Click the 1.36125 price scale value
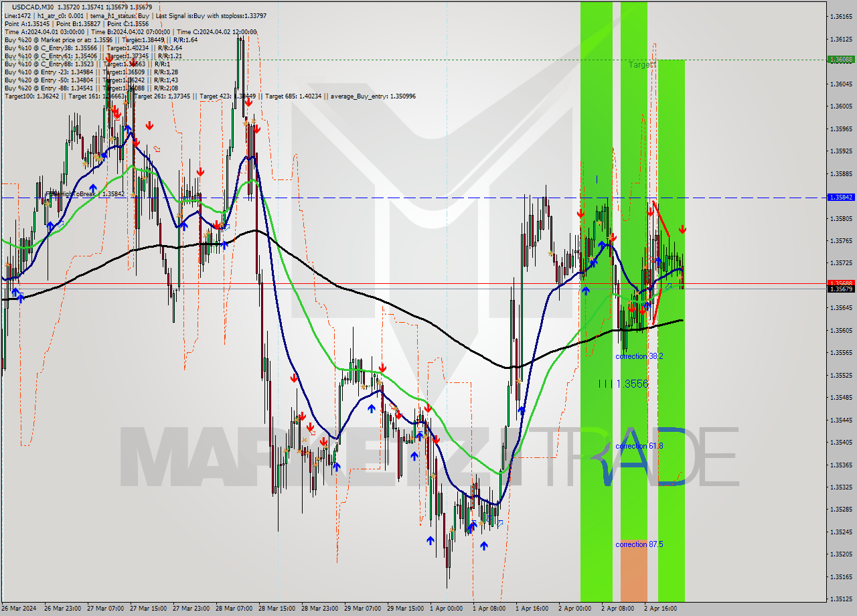Image resolution: width=857 pixels, height=616 pixels. pyautogui.click(x=841, y=39)
